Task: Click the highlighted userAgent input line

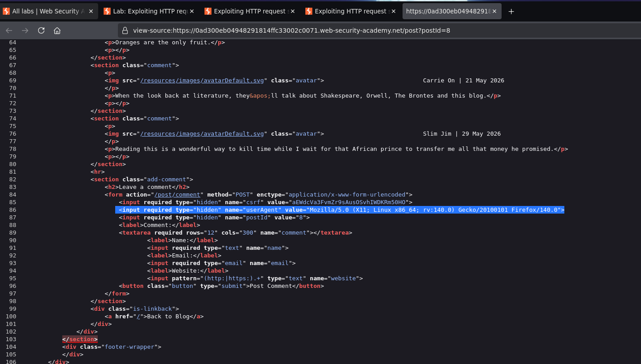Action: (340, 210)
